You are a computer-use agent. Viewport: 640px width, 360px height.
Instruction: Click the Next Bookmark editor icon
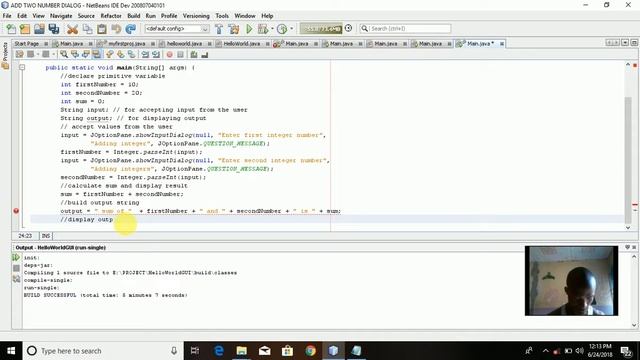pyautogui.click(x=120, y=54)
